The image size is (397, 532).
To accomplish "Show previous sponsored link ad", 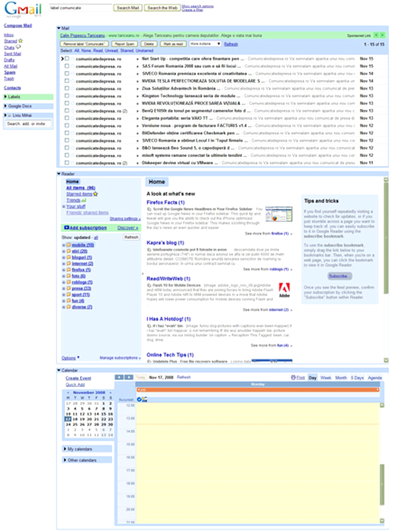I will 376,35.
